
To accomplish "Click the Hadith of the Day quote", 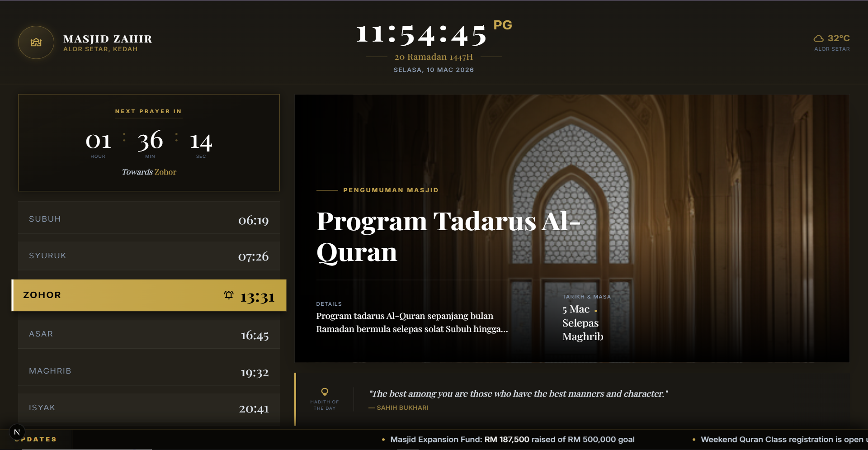I will [x=518, y=394].
